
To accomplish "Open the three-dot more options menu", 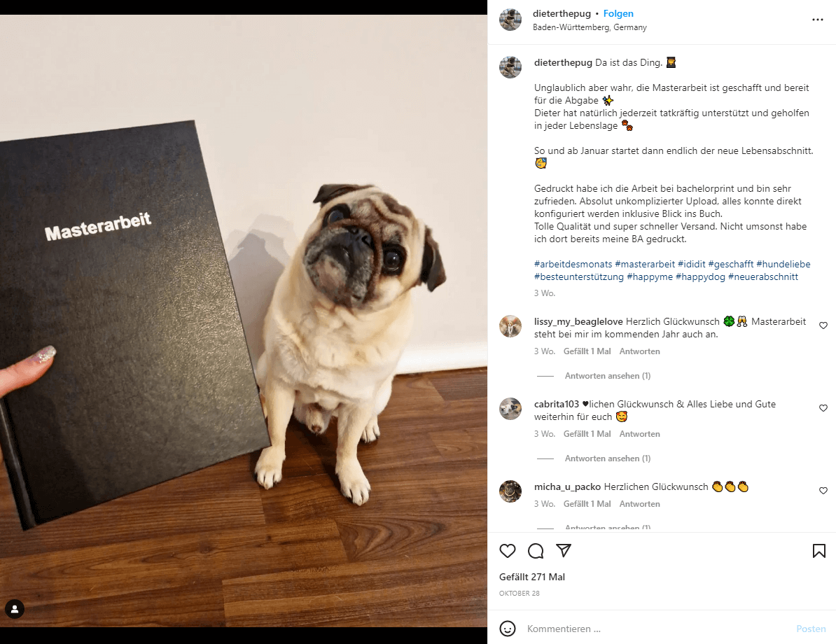I will click(x=817, y=20).
